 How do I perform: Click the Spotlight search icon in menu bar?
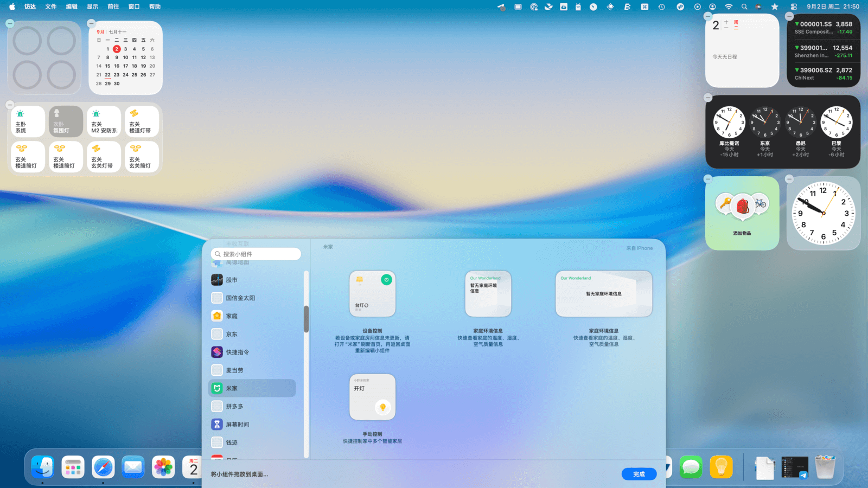tap(744, 7)
